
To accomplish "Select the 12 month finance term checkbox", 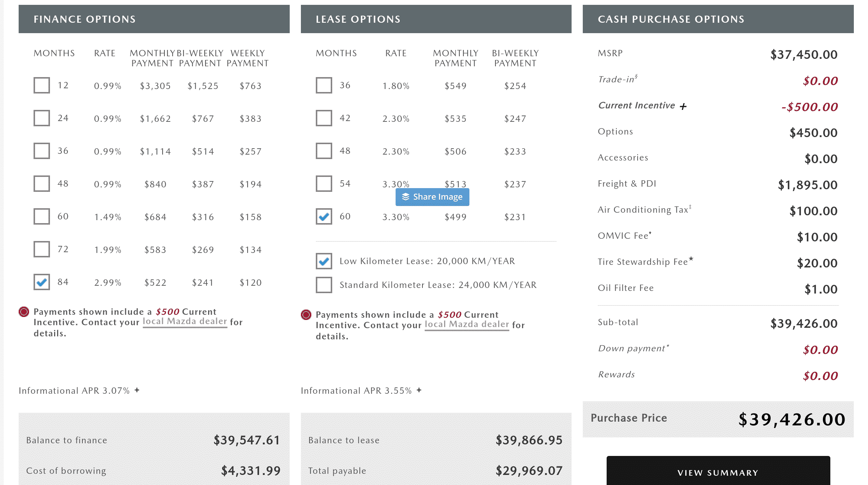I will (x=42, y=85).
